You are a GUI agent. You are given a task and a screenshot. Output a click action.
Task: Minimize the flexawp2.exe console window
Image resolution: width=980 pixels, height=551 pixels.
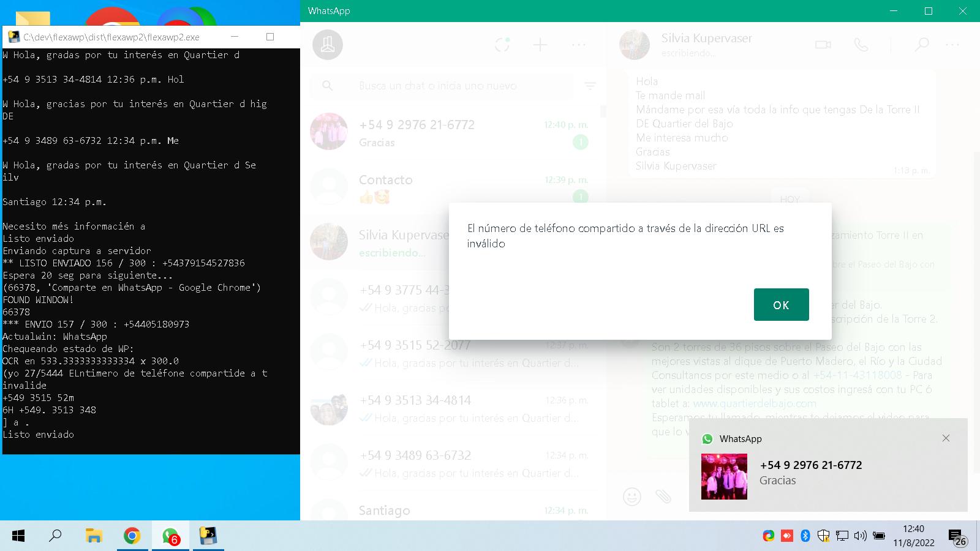(235, 37)
